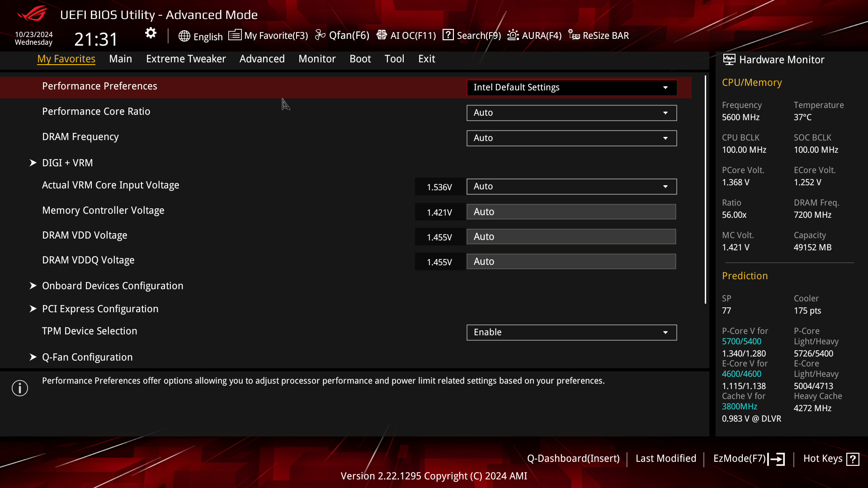Click the 37°C temperature reading
Viewport: 868px width, 488px height.
click(x=802, y=117)
